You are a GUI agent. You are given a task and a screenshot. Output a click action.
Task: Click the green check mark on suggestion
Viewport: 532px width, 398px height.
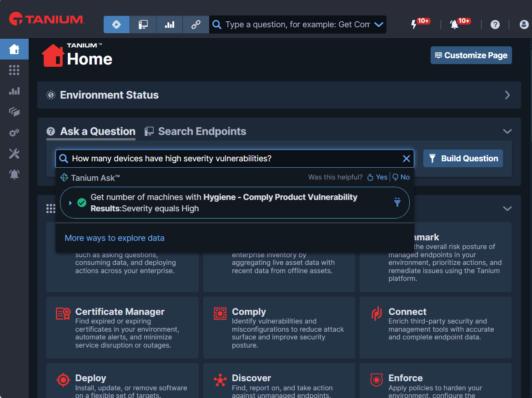point(82,203)
